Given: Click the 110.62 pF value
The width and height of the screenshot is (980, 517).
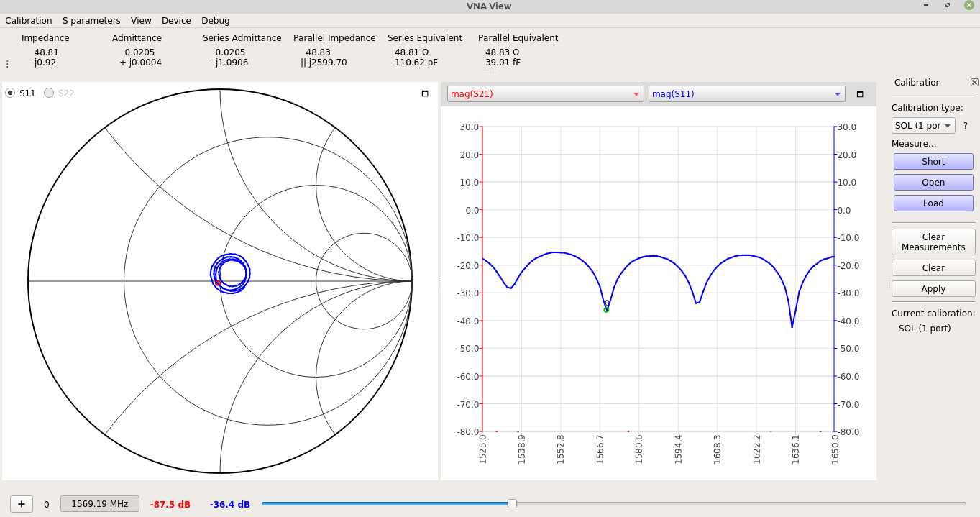Looking at the screenshot, I should point(416,63).
